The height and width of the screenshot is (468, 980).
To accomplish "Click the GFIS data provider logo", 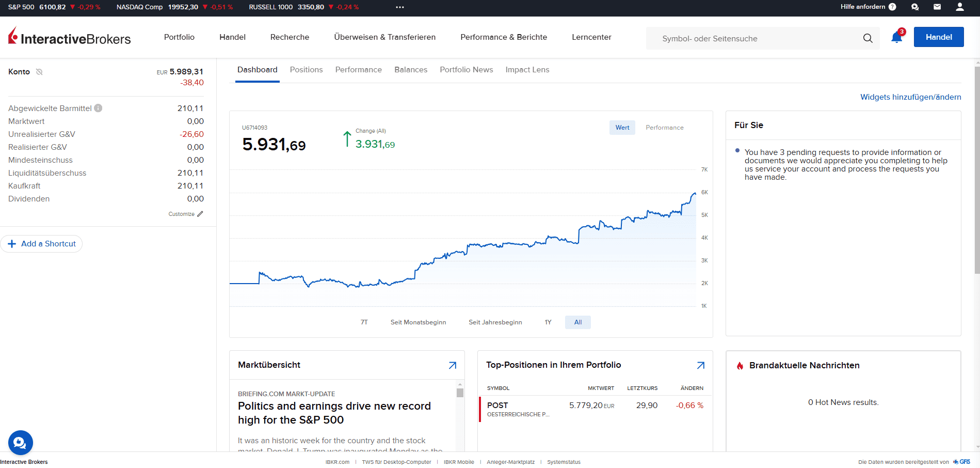I will 962,462.
